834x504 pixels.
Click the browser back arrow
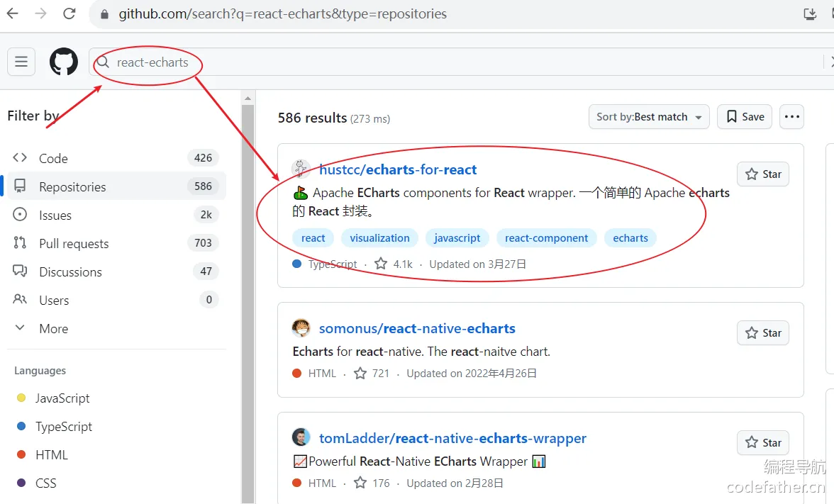point(12,14)
